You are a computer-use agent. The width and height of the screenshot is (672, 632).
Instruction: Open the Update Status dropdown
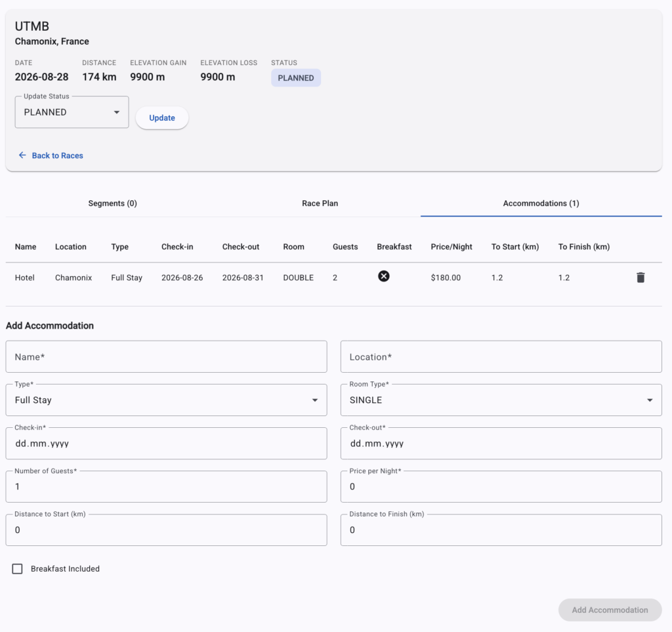pos(72,112)
